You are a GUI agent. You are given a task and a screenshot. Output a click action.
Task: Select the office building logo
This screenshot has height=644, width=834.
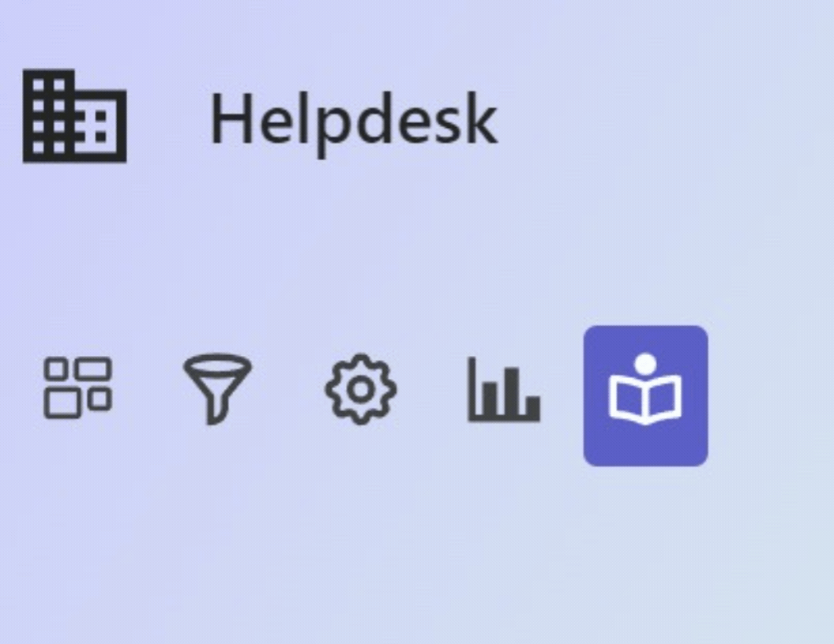[74, 116]
